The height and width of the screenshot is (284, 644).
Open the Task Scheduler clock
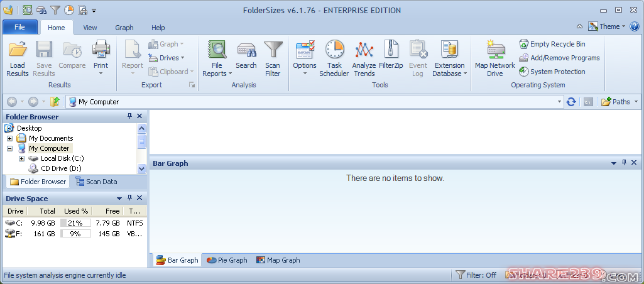[334, 59]
